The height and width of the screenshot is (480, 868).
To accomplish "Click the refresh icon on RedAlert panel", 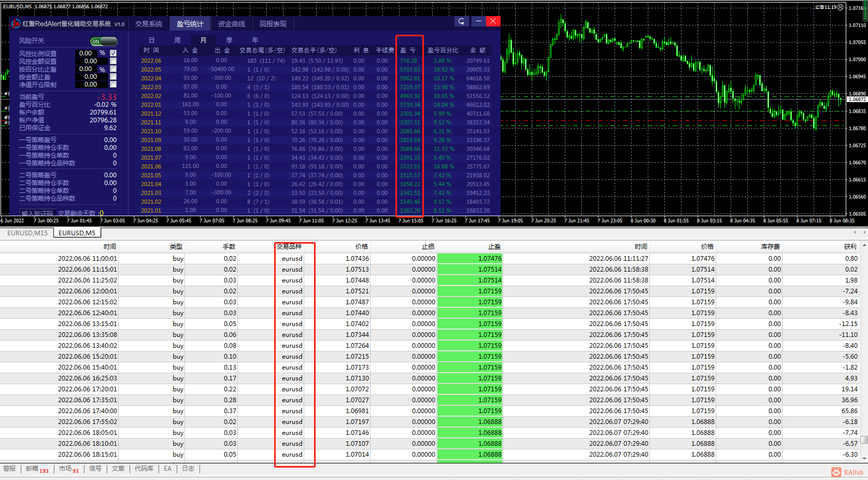I will coord(461,21).
